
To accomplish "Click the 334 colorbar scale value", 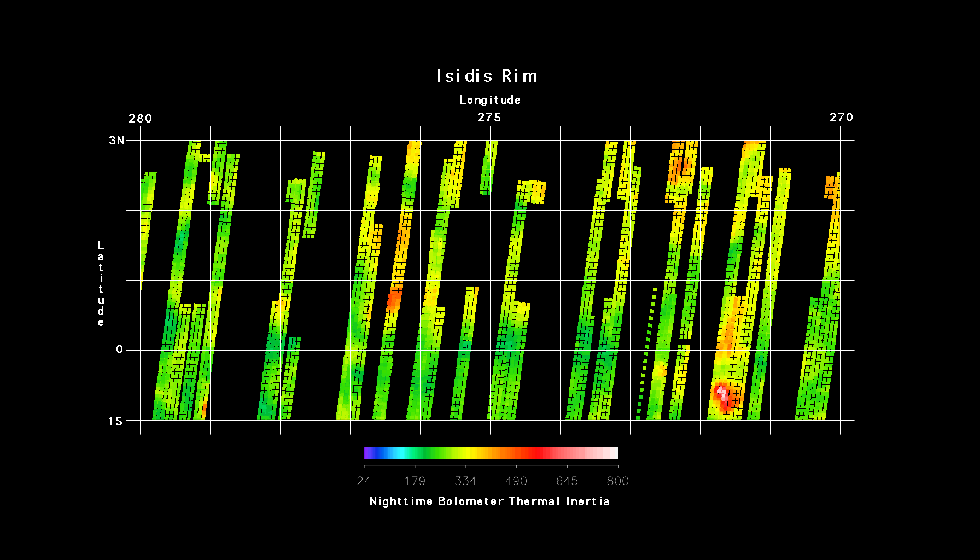I will [x=465, y=481].
